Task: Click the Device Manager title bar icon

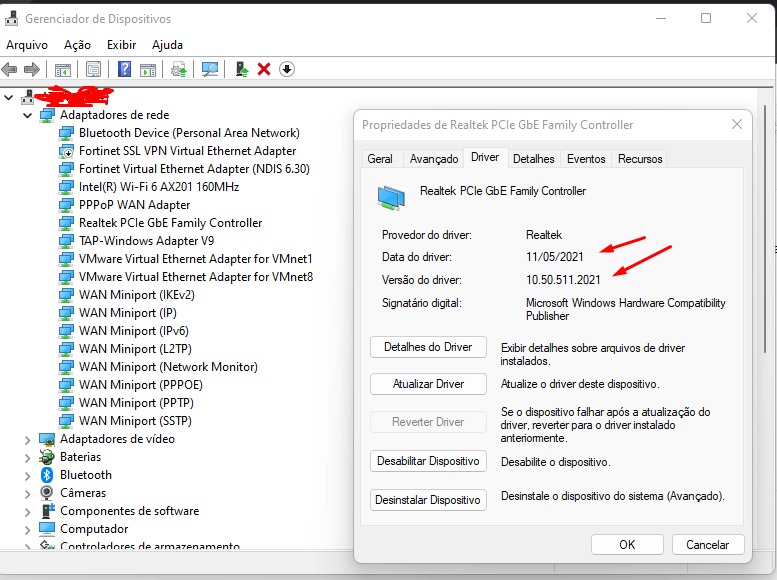Action: point(11,19)
